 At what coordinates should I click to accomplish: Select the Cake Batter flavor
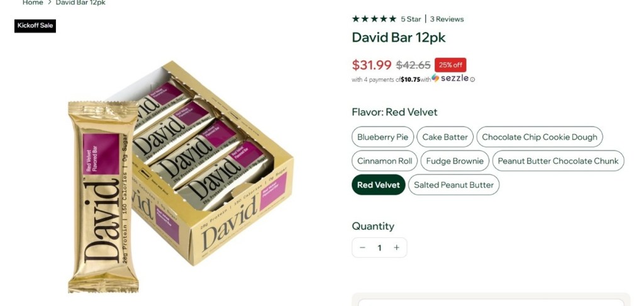click(445, 137)
